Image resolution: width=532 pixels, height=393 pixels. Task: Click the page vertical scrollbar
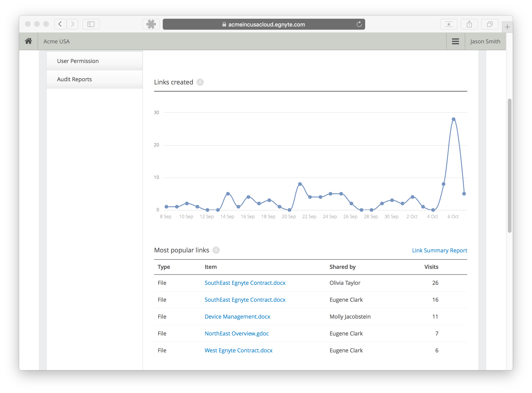pyautogui.click(x=509, y=165)
